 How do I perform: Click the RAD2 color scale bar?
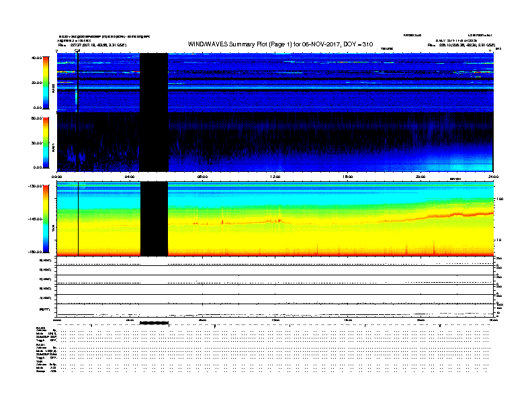tap(46, 83)
